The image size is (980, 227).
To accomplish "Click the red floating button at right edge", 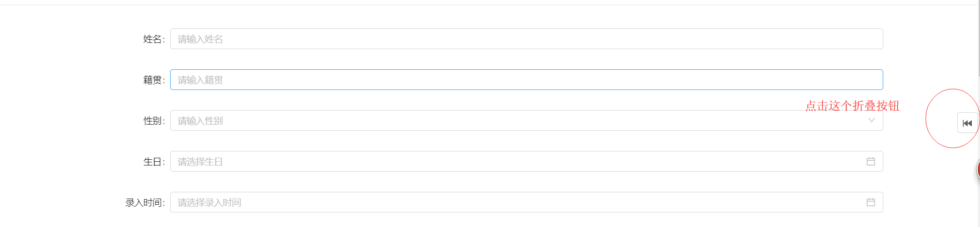I will pyautogui.click(x=978, y=170).
